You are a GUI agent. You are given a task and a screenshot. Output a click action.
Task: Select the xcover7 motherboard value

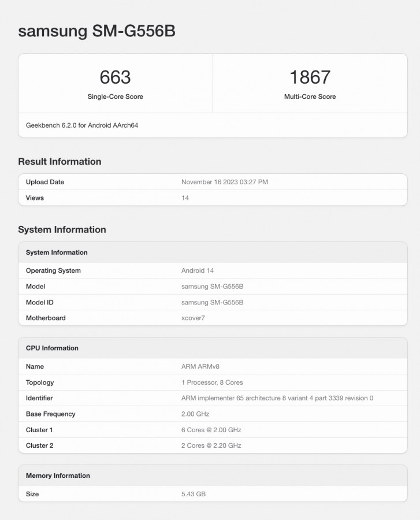(193, 318)
